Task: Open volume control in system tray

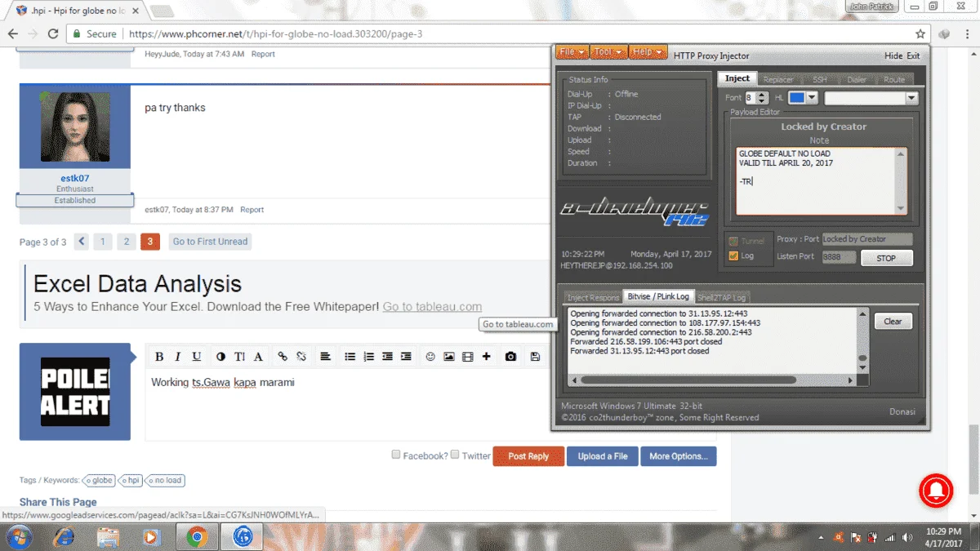Action: pos(906,538)
